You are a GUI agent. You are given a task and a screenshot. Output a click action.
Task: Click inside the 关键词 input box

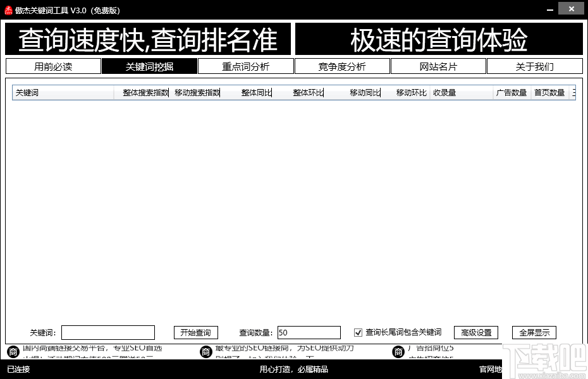click(107, 332)
